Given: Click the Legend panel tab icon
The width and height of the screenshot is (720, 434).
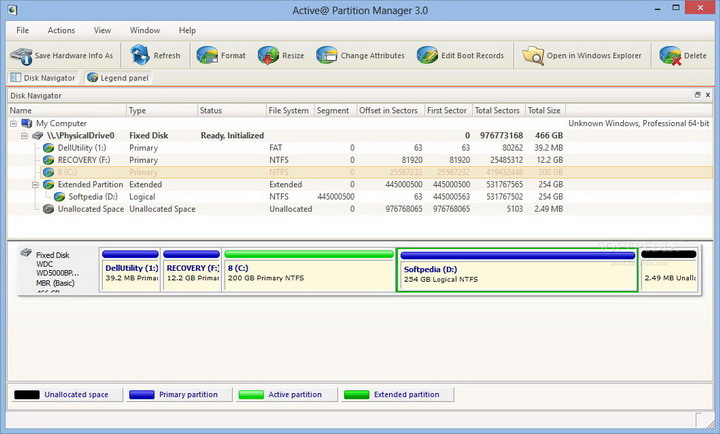Looking at the screenshot, I should (92, 78).
